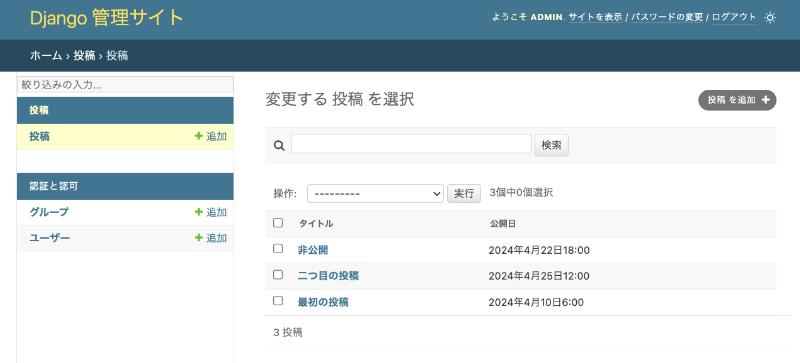Go to ホーム in the breadcrumb
The height and width of the screenshot is (363, 800).
point(46,56)
